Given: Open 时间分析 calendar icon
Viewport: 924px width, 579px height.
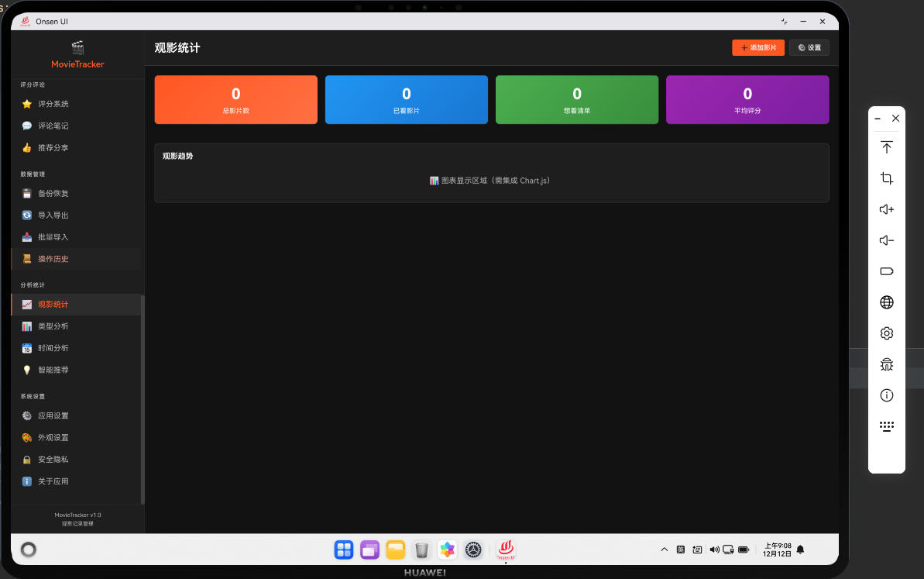Looking at the screenshot, I should tap(26, 348).
